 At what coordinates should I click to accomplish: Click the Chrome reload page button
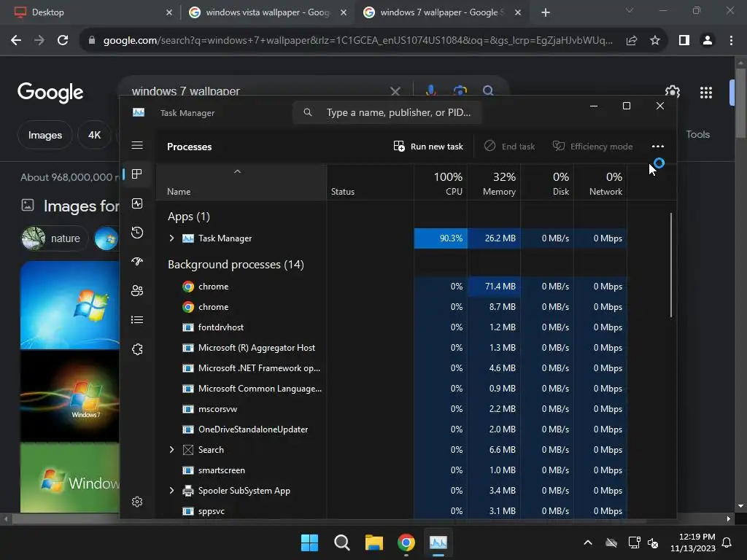pos(63,41)
